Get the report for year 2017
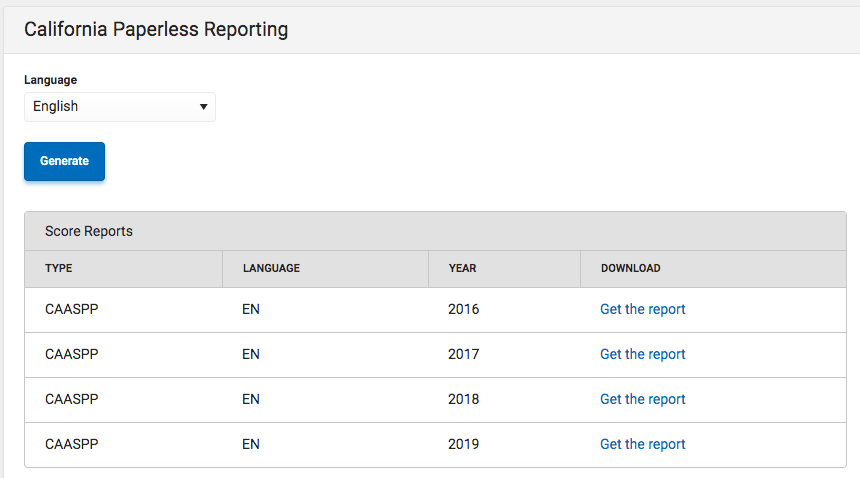The height and width of the screenshot is (478, 860). (x=642, y=354)
